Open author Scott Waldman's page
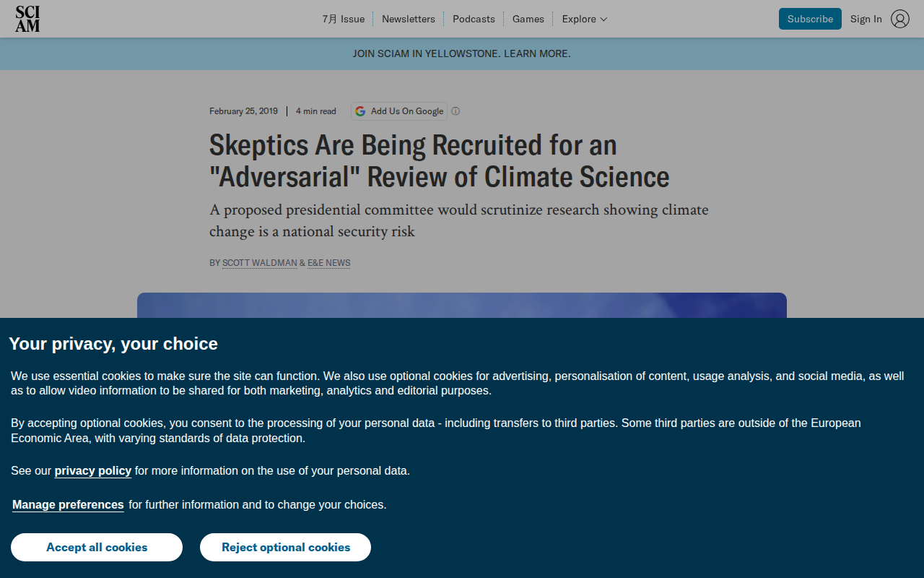 260,263
